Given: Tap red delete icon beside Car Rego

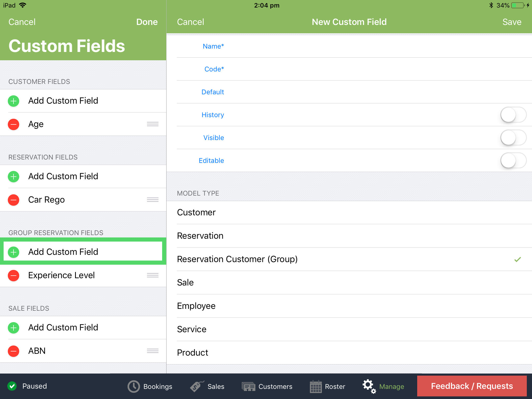Looking at the screenshot, I should coord(14,200).
